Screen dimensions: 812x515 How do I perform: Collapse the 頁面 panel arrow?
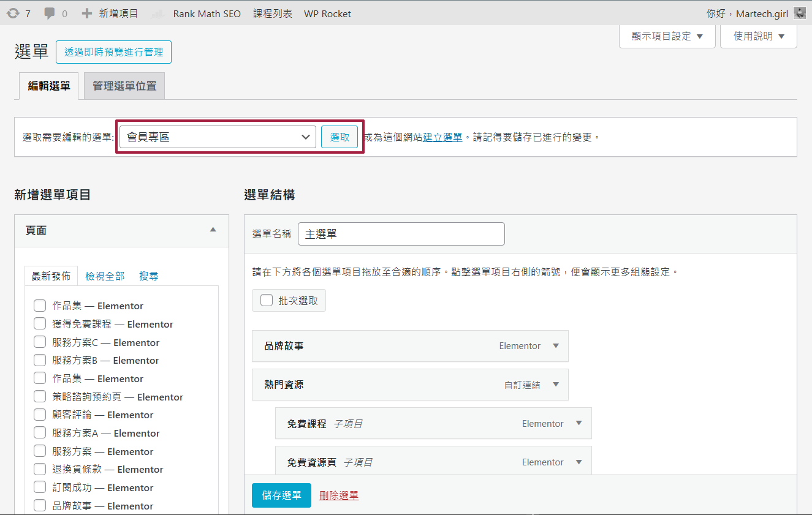tap(213, 230)
